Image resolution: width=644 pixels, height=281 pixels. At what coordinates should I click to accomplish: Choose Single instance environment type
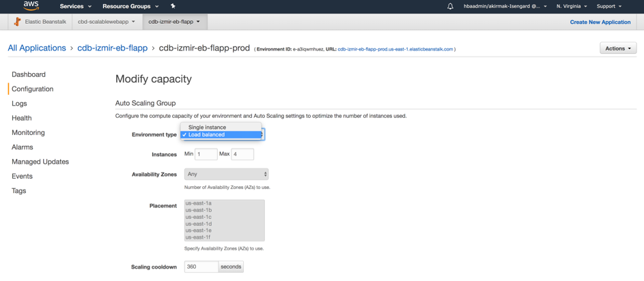[x=221, y=127]
